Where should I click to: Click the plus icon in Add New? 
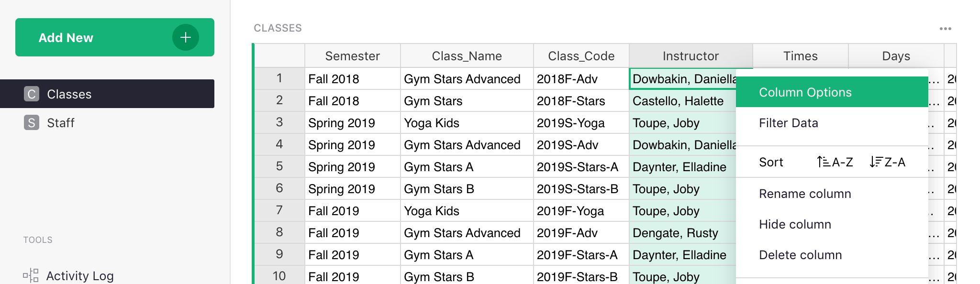186,37
